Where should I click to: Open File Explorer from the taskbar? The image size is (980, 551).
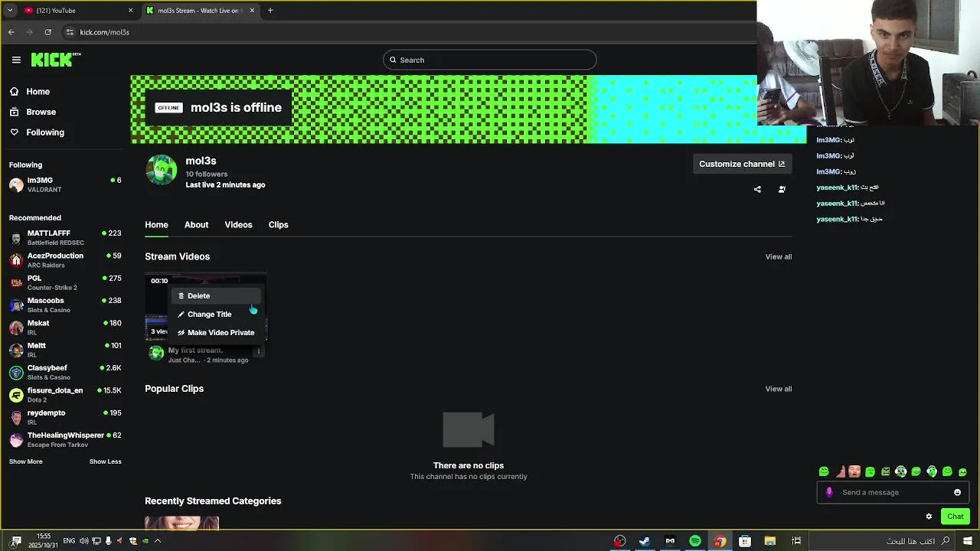[770, 541]
